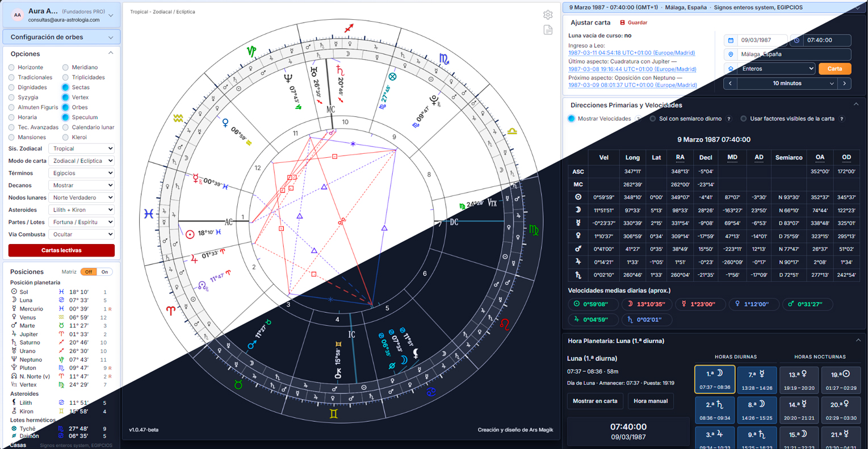Click the orange Carta button
Viewport: 868px width, 449px height.
pos(835,69)
